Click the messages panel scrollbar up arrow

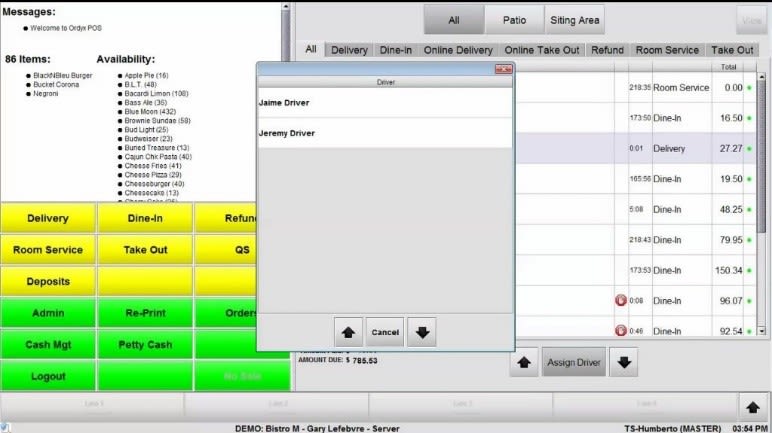click(x=286, y=6)
